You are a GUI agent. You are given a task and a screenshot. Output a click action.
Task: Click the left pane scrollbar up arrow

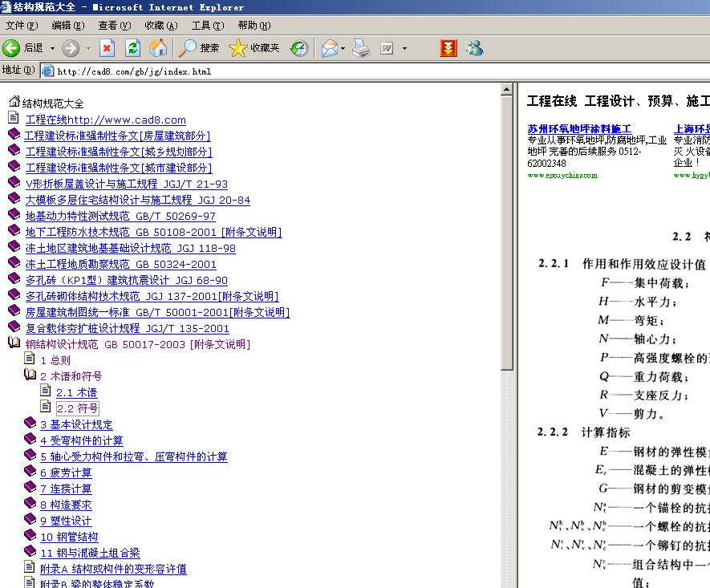(507, 89)
